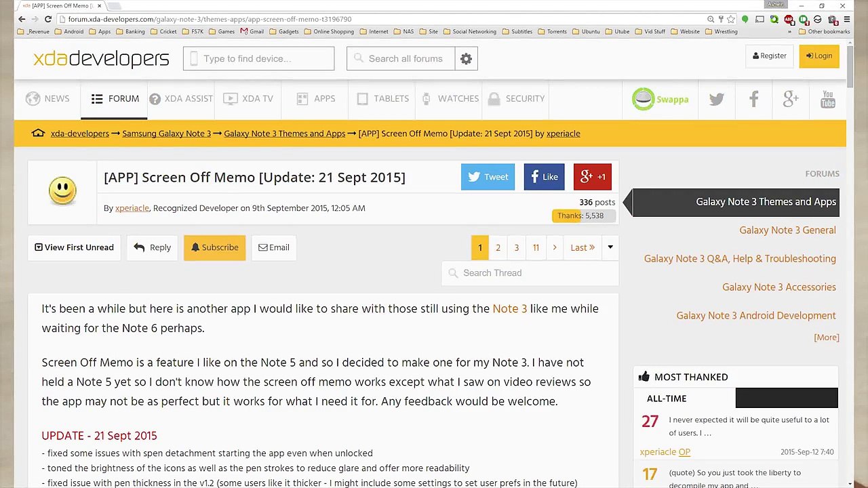Image resolution: width=868 pixels, height=488 pixels.
Task: Reply to the thread
Action: point(152,247)
